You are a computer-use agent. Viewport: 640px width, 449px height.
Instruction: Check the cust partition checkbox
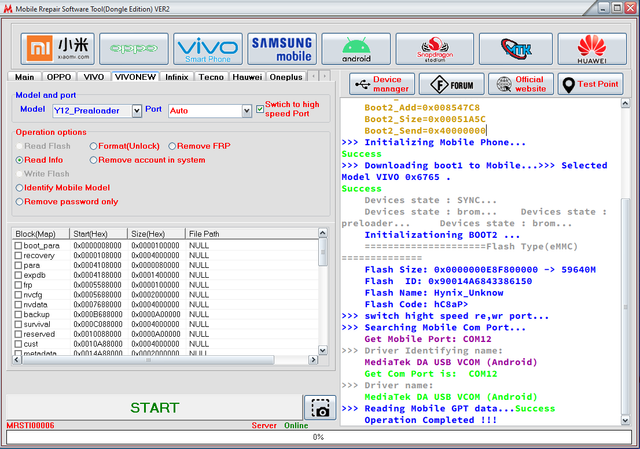pyautogui.click(x=18, y=344)
